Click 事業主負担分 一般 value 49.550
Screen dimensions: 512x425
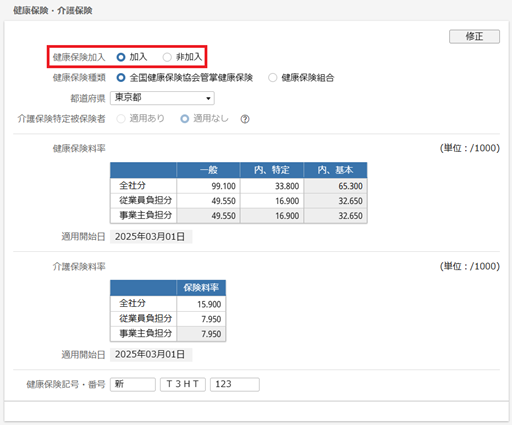(x=208, y=216)
